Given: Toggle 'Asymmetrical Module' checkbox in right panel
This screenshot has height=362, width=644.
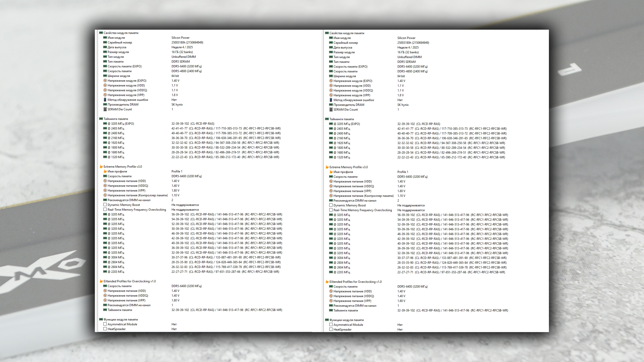Looking at the screenshot, I should pos(331,325).
